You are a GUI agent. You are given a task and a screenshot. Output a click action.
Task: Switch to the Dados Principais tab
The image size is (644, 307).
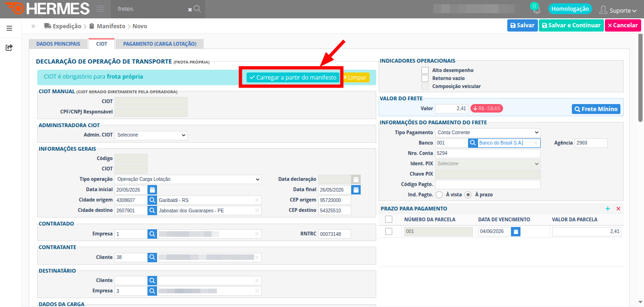(x=58, y=44)
